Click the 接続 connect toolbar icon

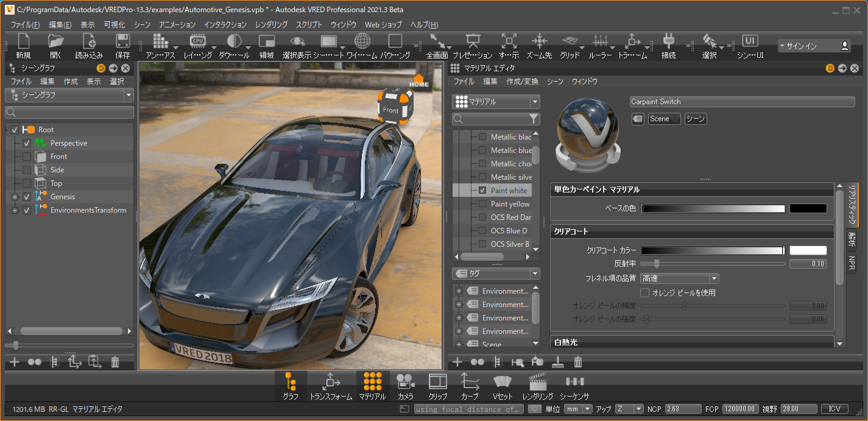[668, 46]
